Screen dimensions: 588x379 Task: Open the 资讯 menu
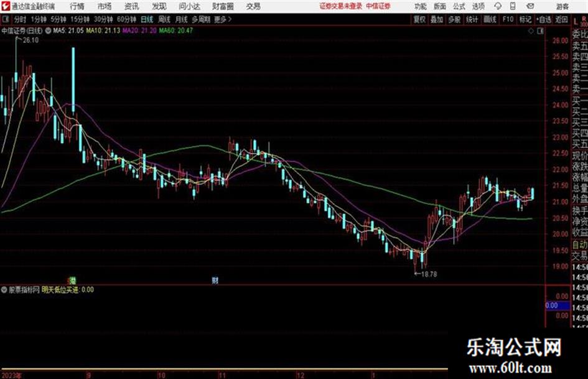132,6
